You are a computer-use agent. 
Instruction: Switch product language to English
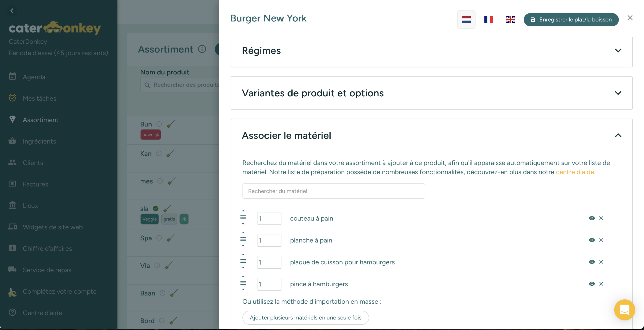(x=510, y=19)
